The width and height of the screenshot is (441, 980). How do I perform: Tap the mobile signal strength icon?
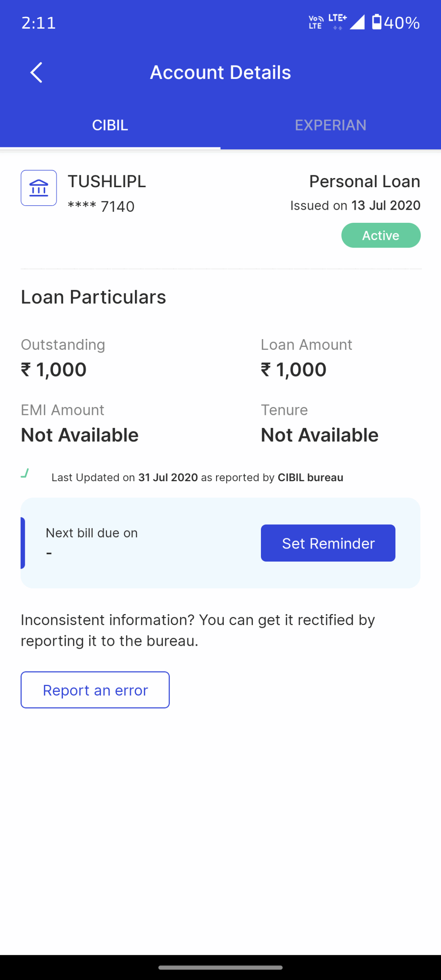pos(357,22)
